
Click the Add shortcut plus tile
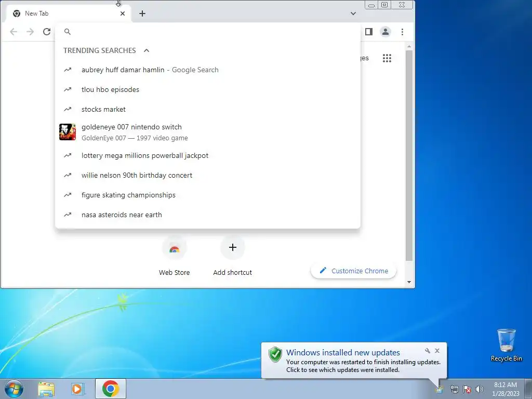(x=233, y=255)
